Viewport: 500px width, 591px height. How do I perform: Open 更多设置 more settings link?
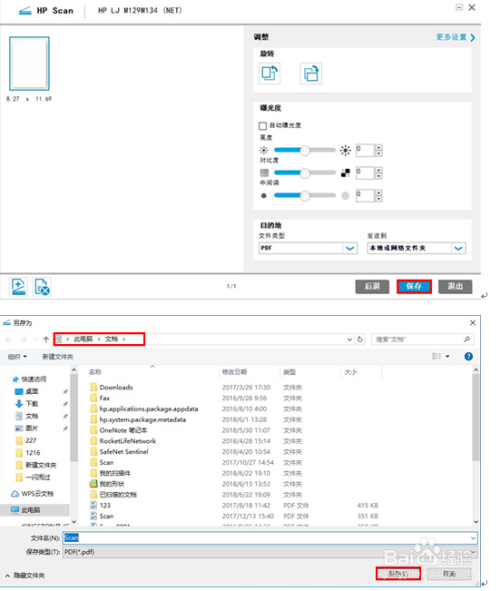click(x=455, y=37)
